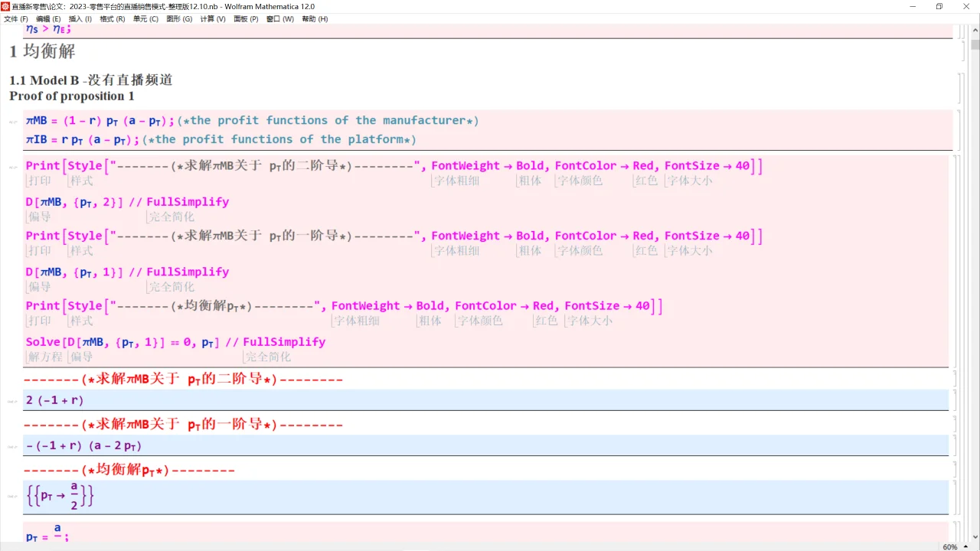Click the red printed heading for '一阶导'
The width and height of the screenshot is (980, 551).
[183, 425]
